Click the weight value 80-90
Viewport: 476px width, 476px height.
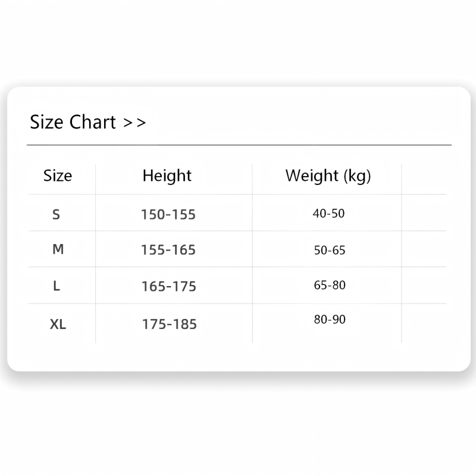330,320
